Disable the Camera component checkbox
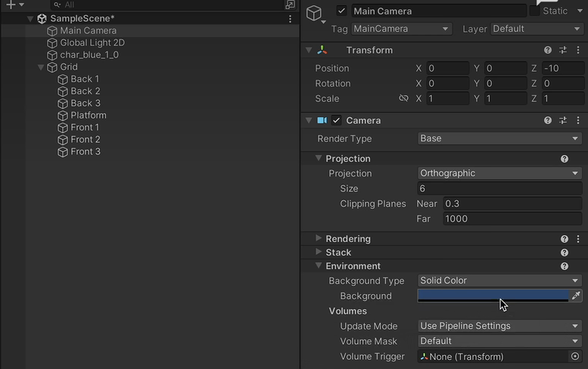 click(x=337, y=120)
